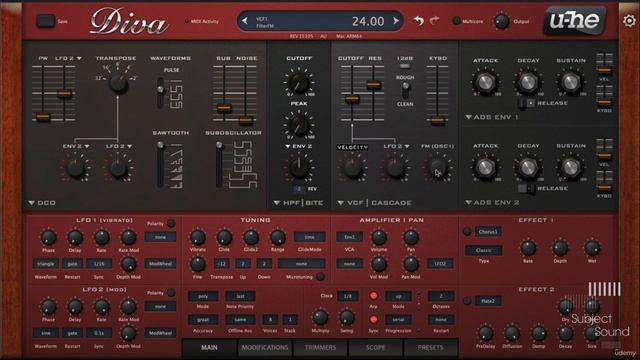Toggle the Multicore button
The image size is (640, 360).
pos(456,21)
